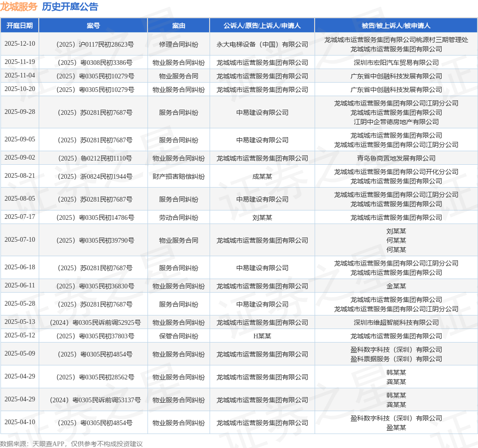Click defendant 青岛鲁商置地发展有限公司
The image size is (478, 448).
click(396, 159)
